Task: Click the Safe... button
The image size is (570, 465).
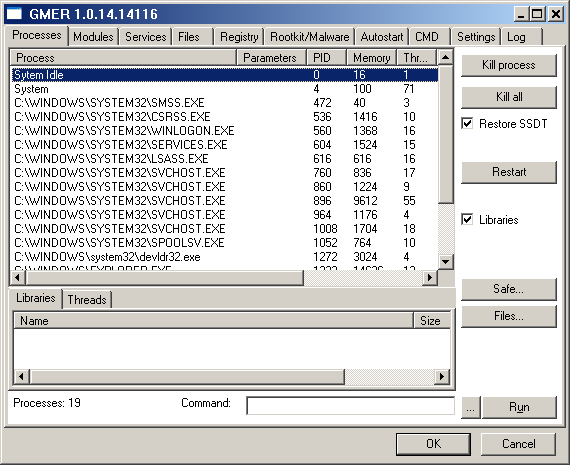Action: pyautogui.click(x=509, y=289)
